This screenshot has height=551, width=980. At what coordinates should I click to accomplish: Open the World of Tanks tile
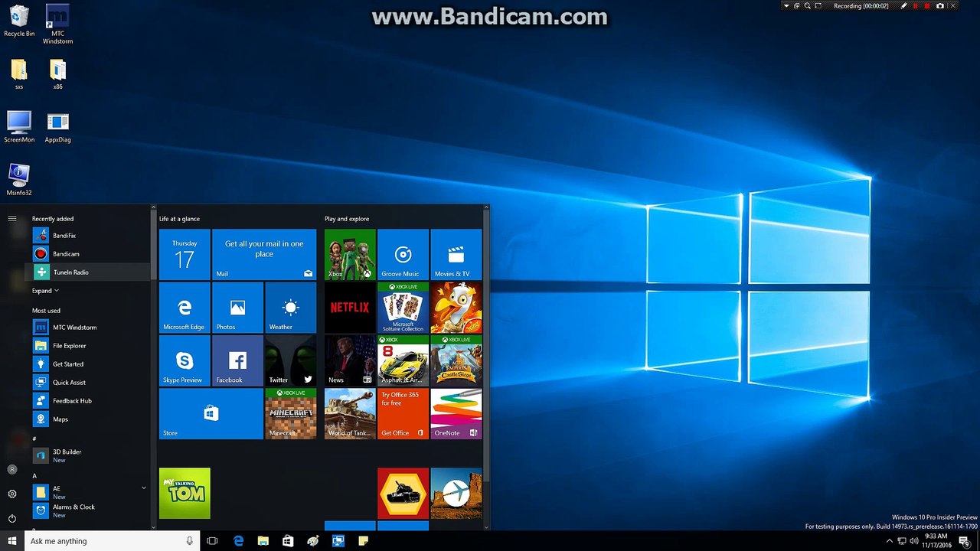(350, 413)
